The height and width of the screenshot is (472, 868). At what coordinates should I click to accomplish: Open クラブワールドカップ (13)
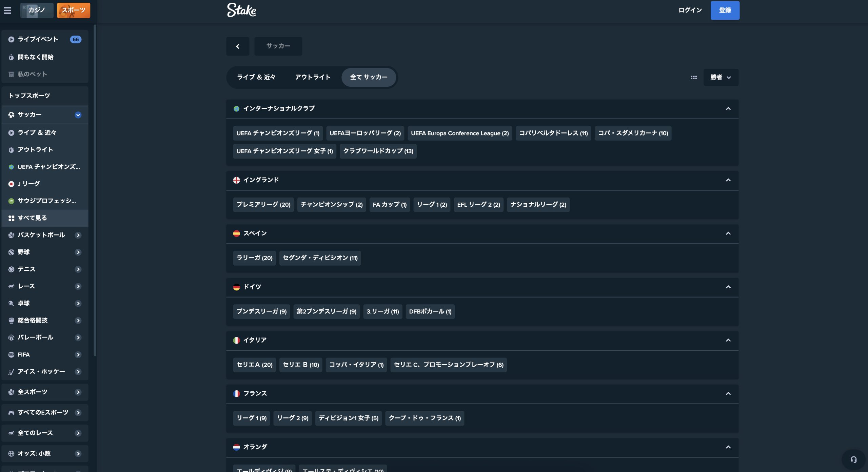(378, 151)
